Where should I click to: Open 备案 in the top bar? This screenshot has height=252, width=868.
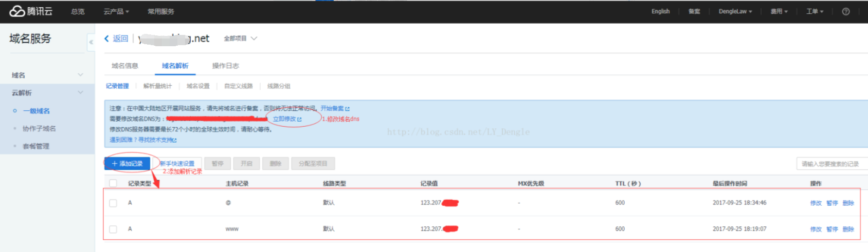click(694, 11)
